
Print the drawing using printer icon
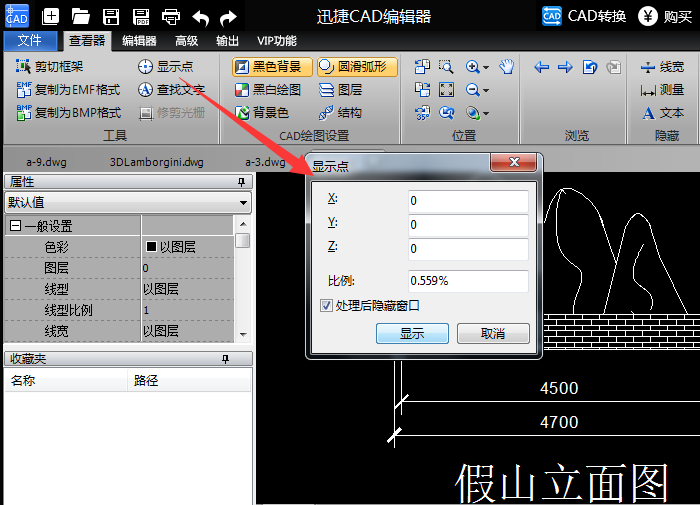(x=171, y=17)
